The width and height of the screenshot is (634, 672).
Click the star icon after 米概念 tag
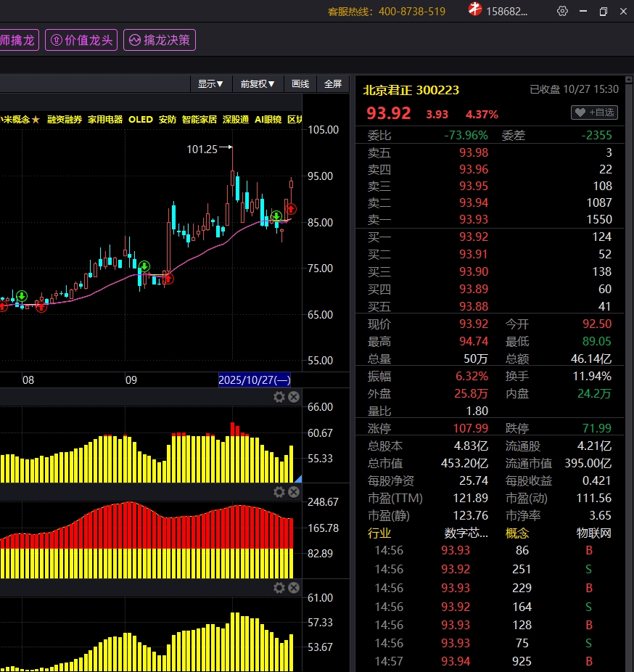pos(36,120)
